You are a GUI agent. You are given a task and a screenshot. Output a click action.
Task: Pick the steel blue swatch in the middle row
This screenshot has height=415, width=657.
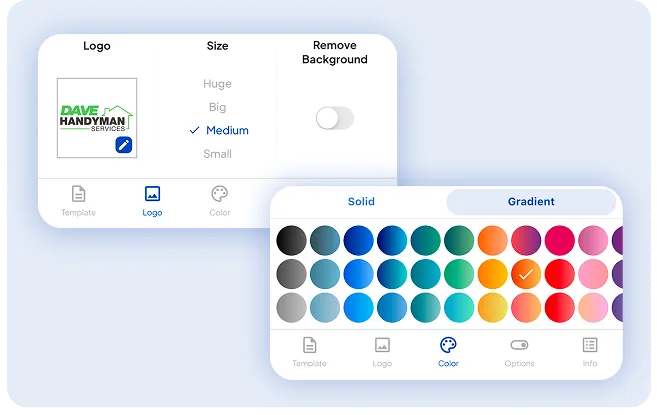pos(325,274)
